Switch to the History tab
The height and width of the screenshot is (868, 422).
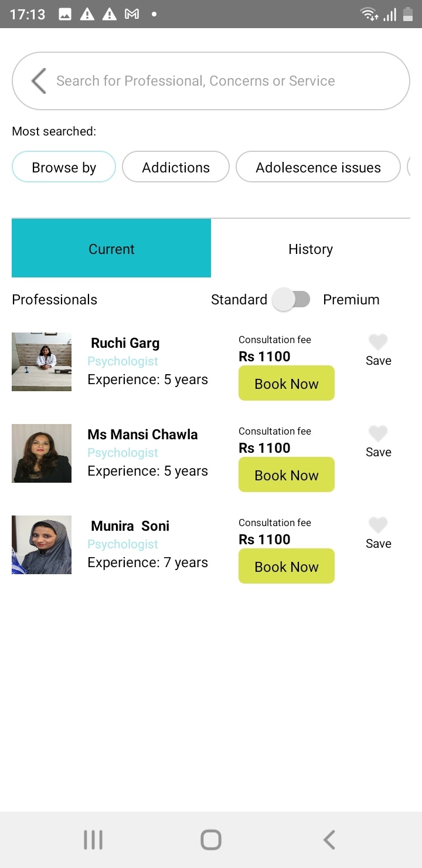[x=311, y=249]
